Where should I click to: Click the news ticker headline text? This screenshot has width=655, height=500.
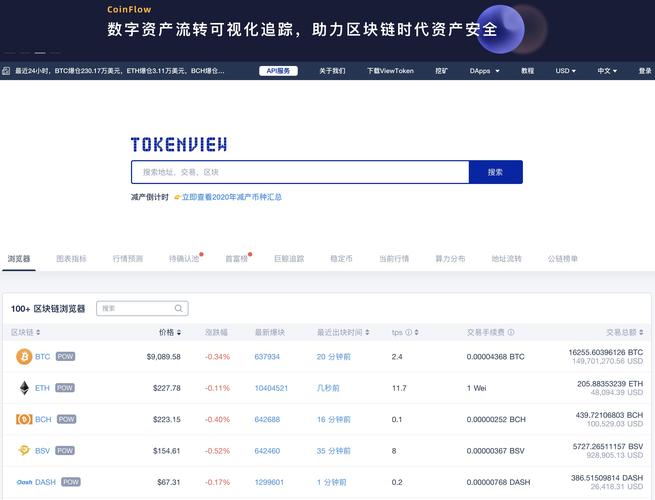(120, 71)
